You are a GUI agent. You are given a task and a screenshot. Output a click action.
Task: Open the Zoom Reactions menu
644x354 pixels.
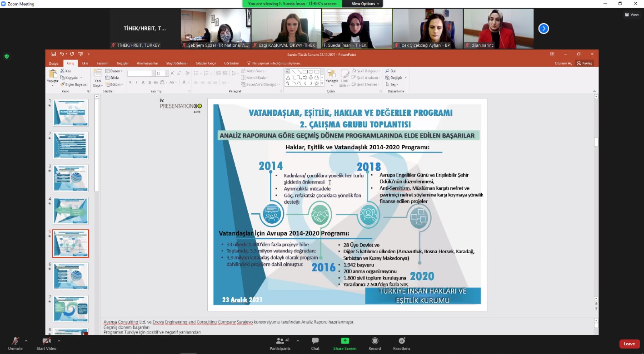pyautogui.click(x=402, y=344)
